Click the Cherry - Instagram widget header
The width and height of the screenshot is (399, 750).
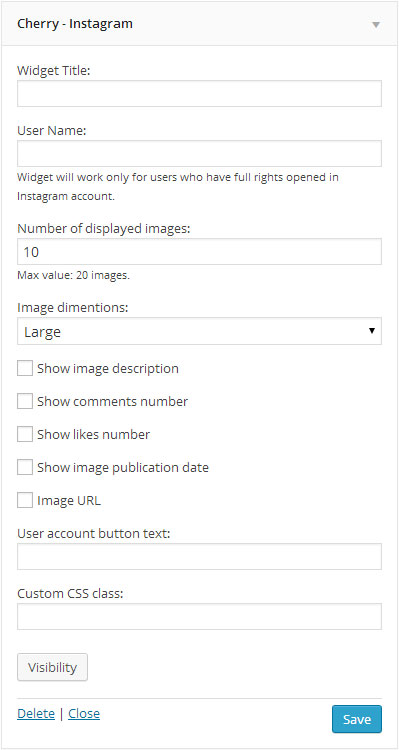[x=200, y=24]
